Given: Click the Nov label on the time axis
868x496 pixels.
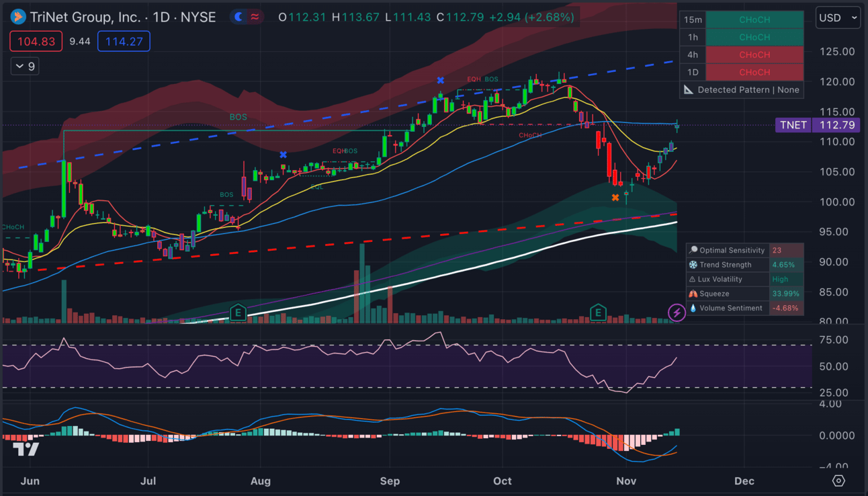Looking at the screenshot, I should tap(626, 481).
